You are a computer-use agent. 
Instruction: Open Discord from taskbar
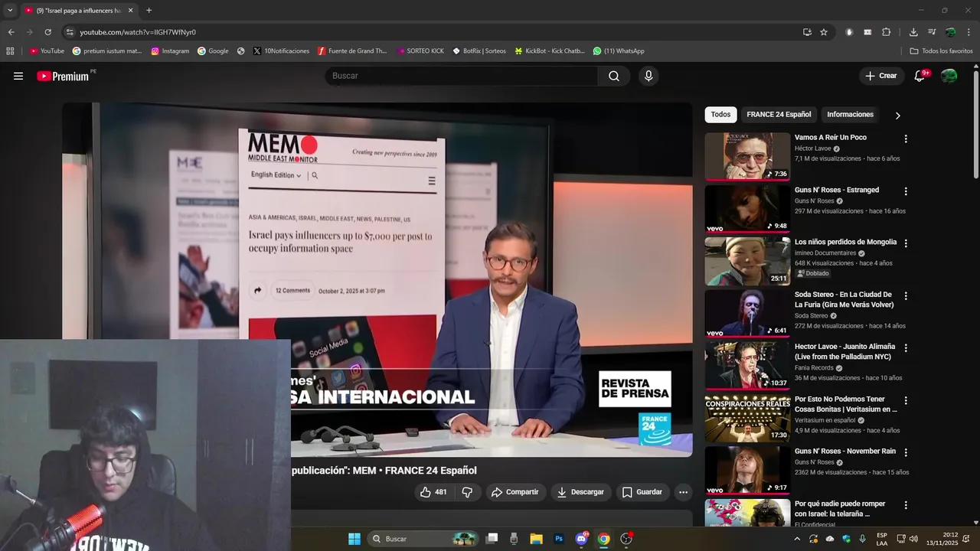pos(581,539)
